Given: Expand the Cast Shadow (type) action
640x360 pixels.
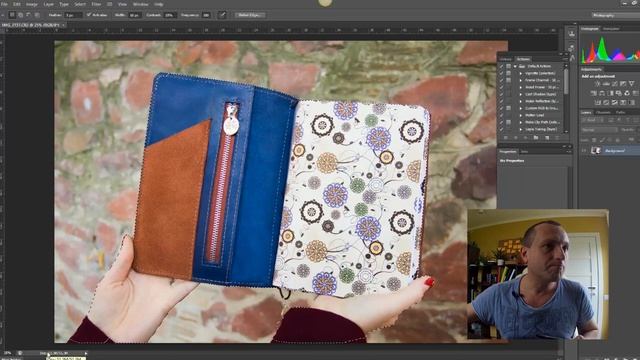Looking at the screenshot, I should pos(521,94).
